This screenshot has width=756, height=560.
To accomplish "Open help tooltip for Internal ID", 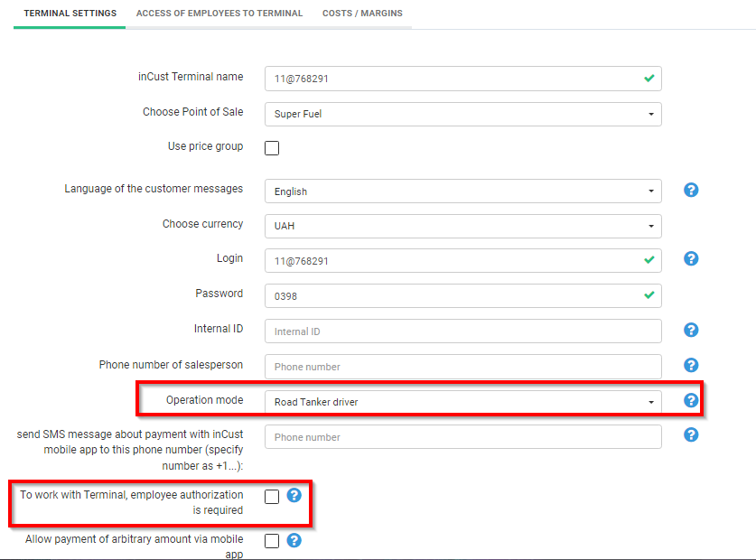I will (x=691, y=330).
